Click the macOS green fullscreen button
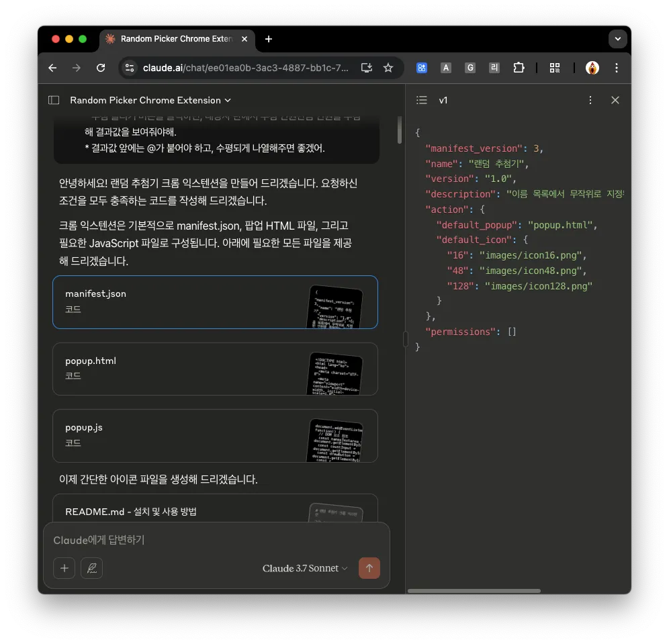This screenshot has height=644, width=669. pyautogui.click(x=83, y=39)
